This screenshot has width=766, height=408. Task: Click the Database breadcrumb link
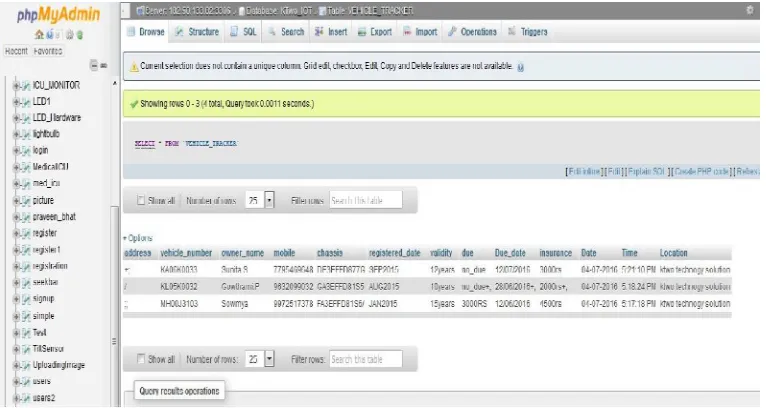pos(277,11)
